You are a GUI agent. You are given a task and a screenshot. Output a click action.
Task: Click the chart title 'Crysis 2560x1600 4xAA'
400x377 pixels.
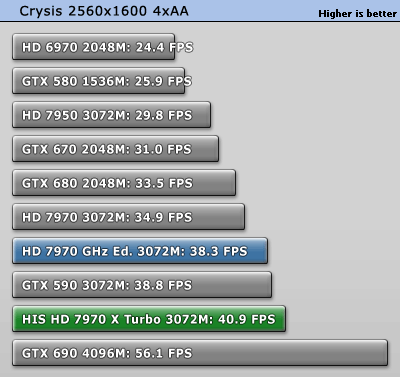point(104,11)
